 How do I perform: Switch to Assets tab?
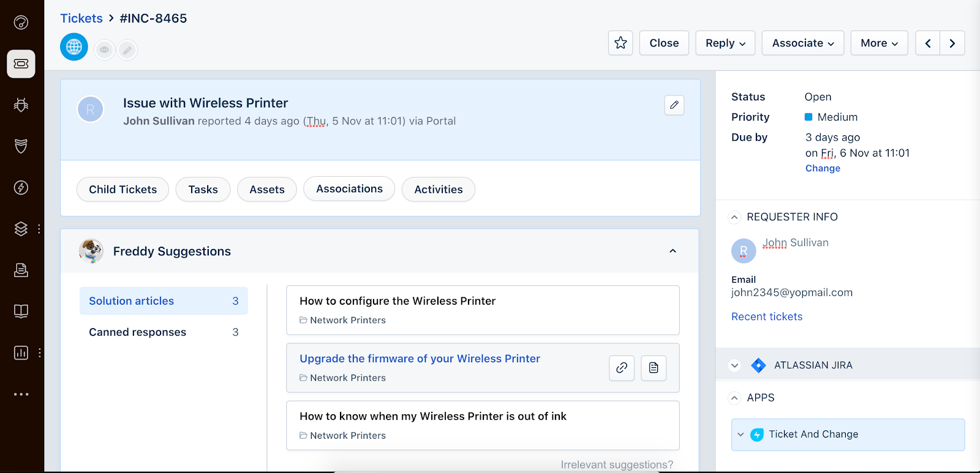pos(267,189)
